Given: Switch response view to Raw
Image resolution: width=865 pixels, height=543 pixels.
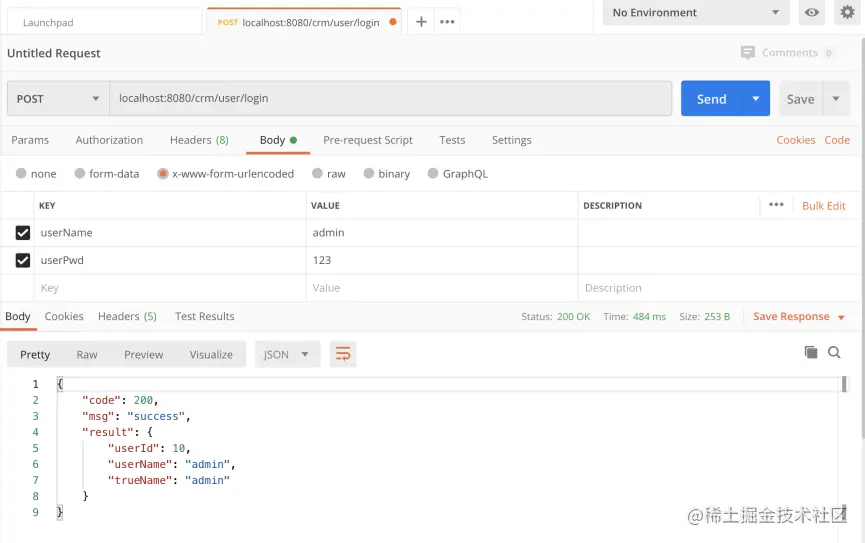Looking at the screenshot, I should point(87,354).
